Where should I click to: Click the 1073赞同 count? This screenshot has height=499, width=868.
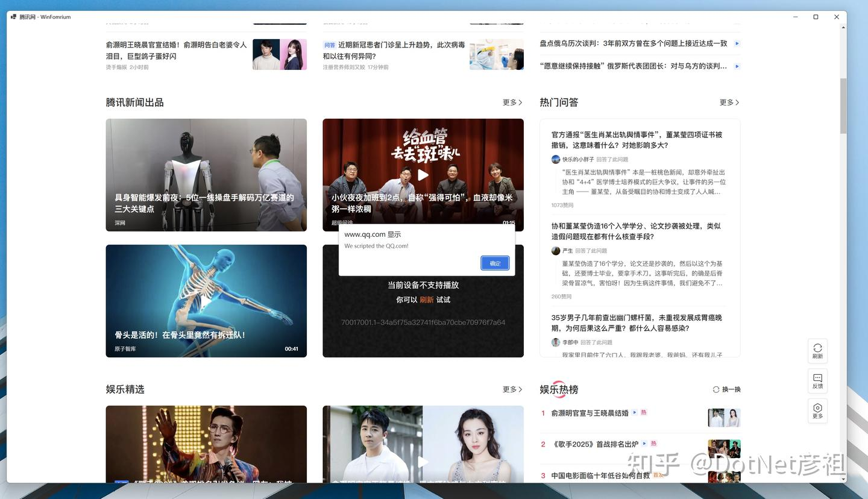[562, 205]
